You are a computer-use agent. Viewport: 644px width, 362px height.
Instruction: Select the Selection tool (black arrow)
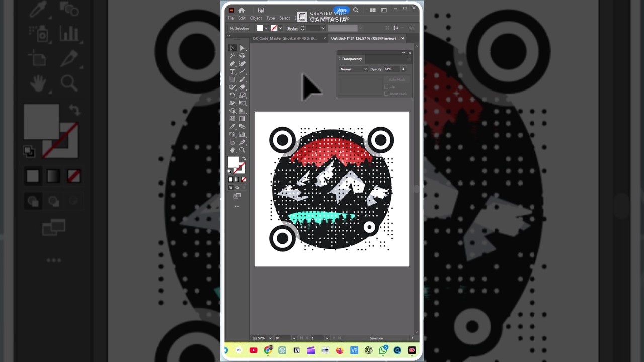(232, 48)
